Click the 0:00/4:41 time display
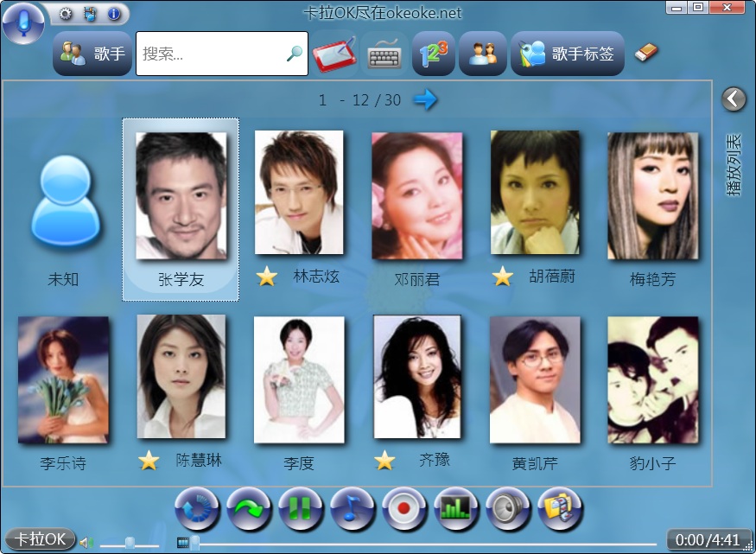Viewport: 756px width, 554px height. (708, 539)
